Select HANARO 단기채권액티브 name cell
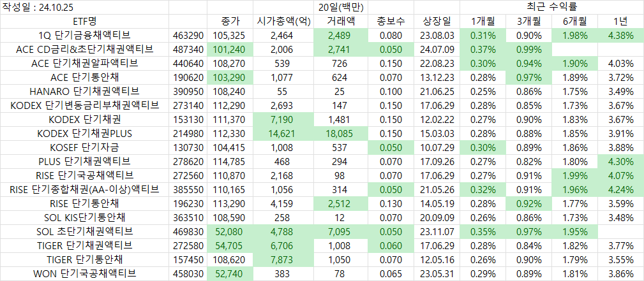The width and height of the screenshot is (644, 281). coord(84,92)
